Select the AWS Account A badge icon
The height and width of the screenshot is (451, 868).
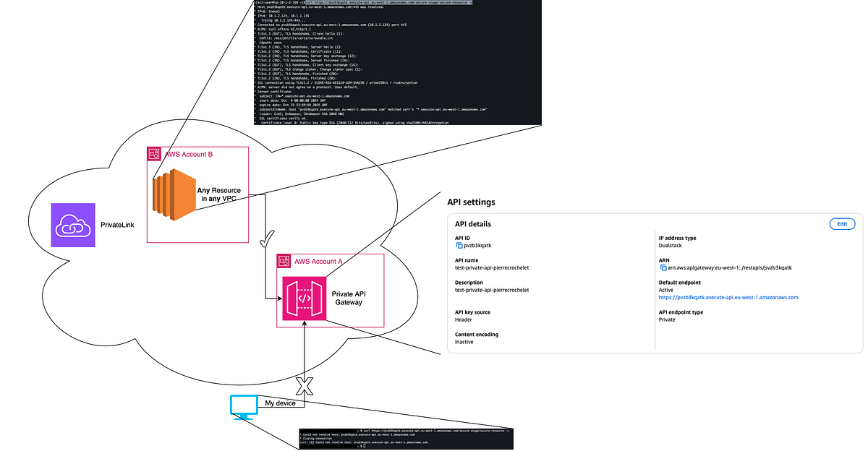(283, 261)
